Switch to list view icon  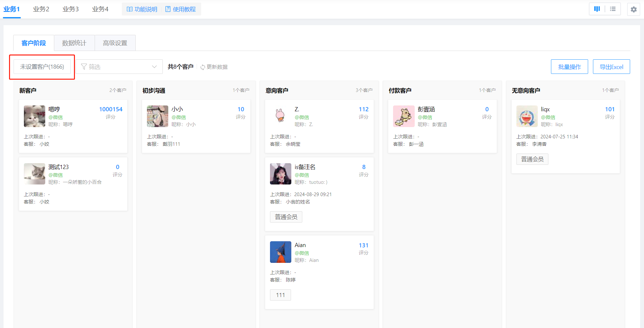pyautogui.click(x=613, y=9)
